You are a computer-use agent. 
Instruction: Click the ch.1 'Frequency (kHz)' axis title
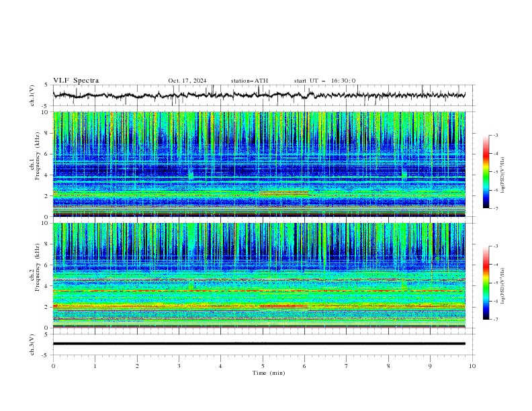click(38, 156)
